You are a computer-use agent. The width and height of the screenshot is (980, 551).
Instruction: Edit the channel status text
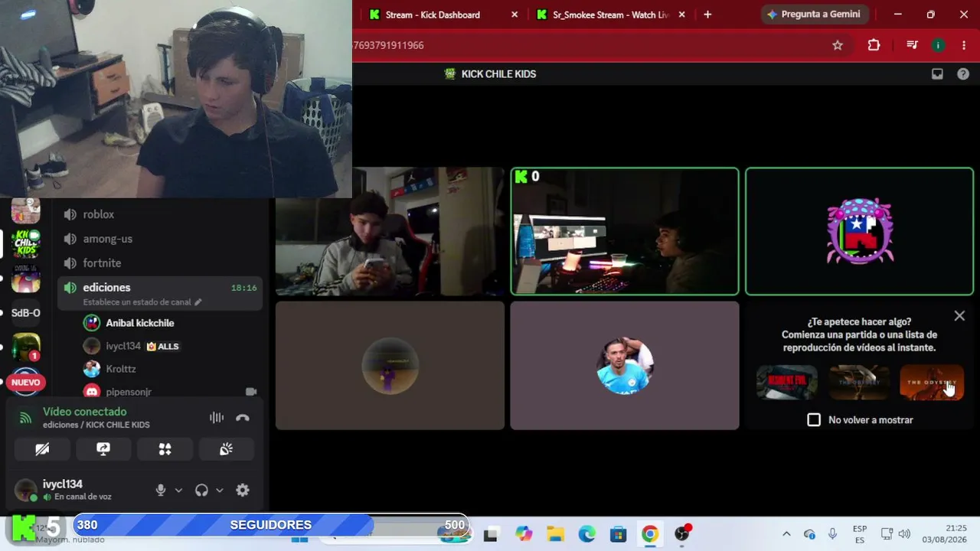tap(142, 302)
